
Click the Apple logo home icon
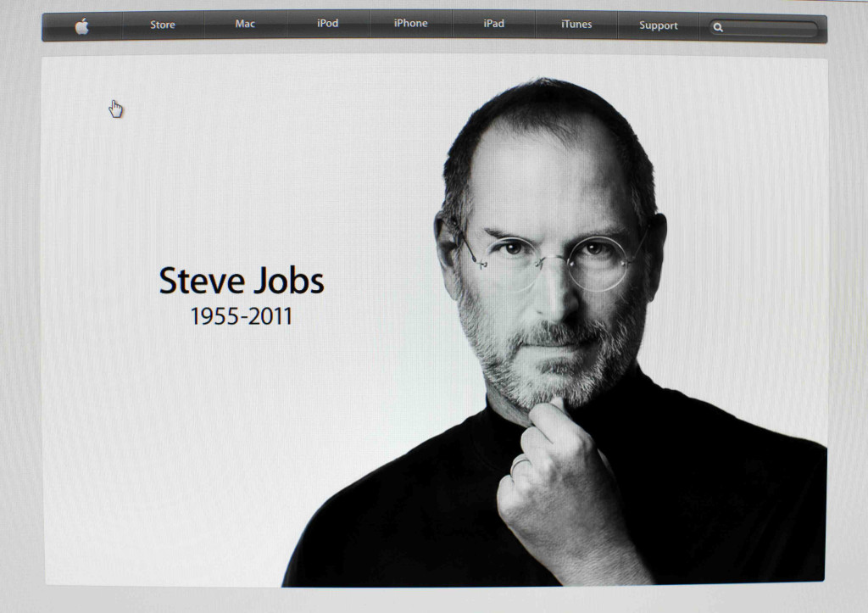pyautogui.click(x=82, y=26)
